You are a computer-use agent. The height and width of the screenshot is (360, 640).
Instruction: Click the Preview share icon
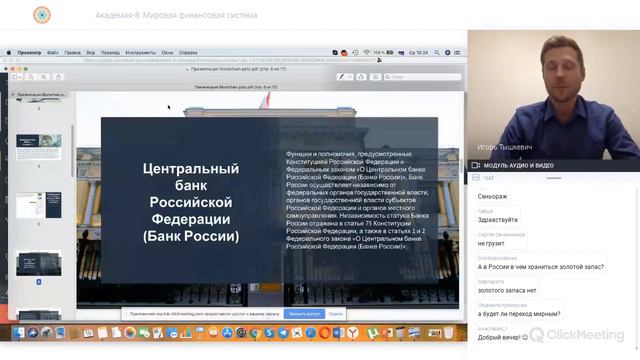coord(58,77)
